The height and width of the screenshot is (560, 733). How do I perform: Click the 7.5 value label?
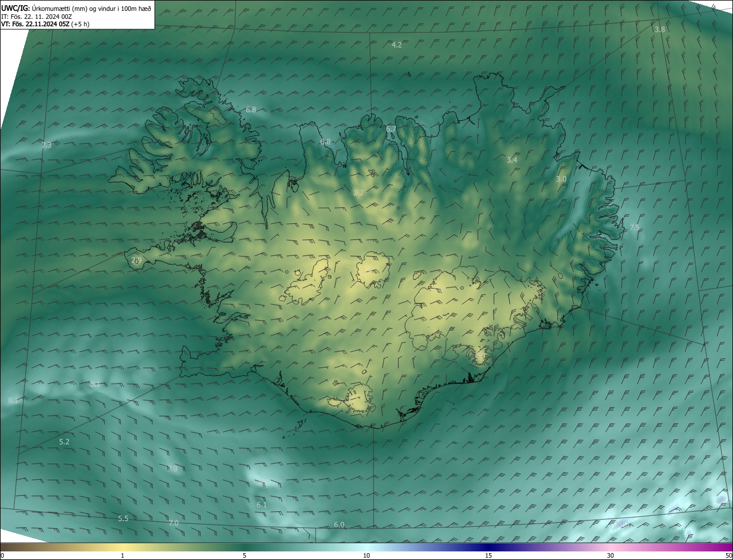pos(635,228)
